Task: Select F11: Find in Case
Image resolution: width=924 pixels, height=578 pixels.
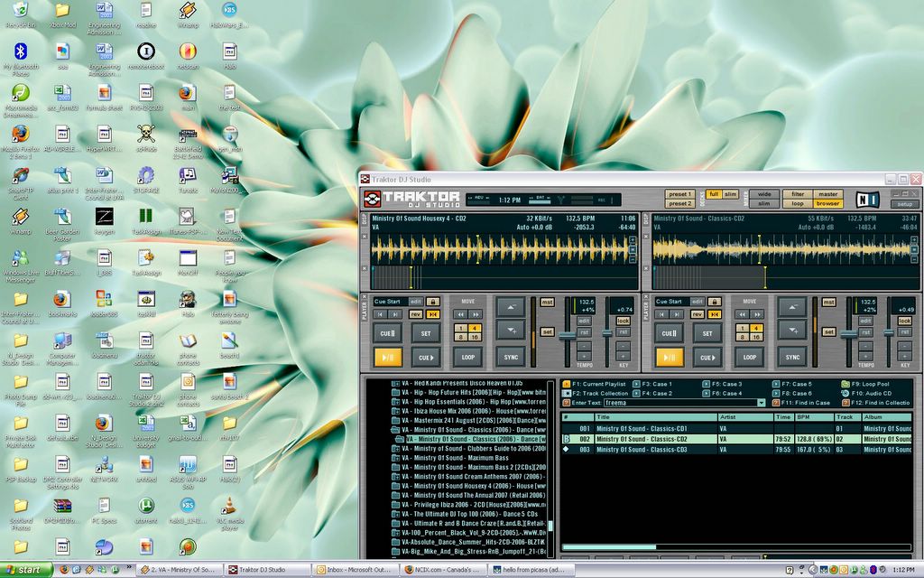Action: [801, 403]
